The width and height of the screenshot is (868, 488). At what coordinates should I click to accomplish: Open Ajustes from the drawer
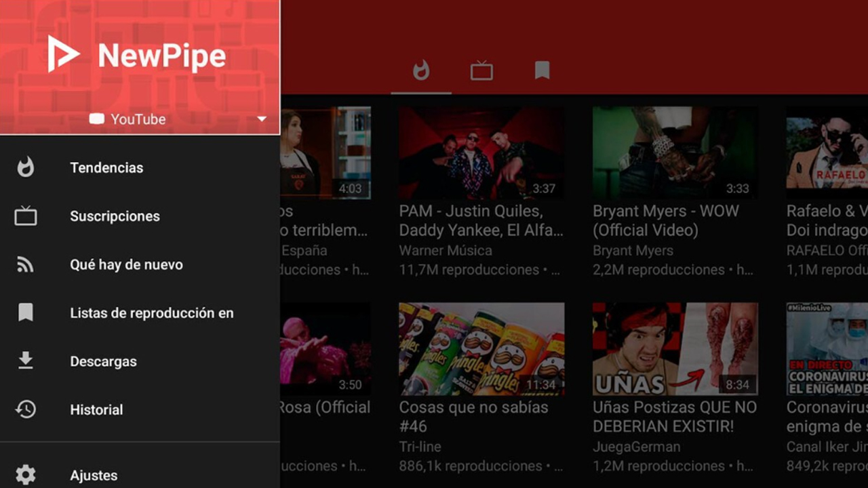click(x=94, y=475)
